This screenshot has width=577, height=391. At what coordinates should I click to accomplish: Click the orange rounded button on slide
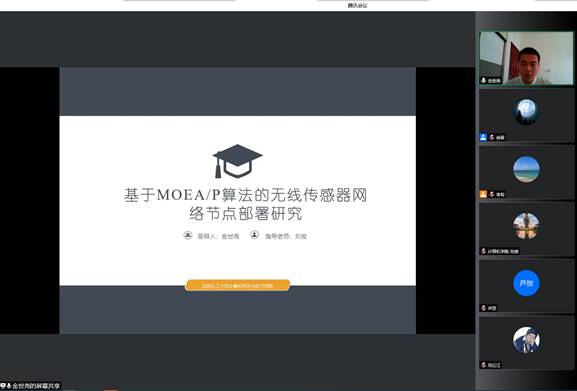click(x=238, y=285)
